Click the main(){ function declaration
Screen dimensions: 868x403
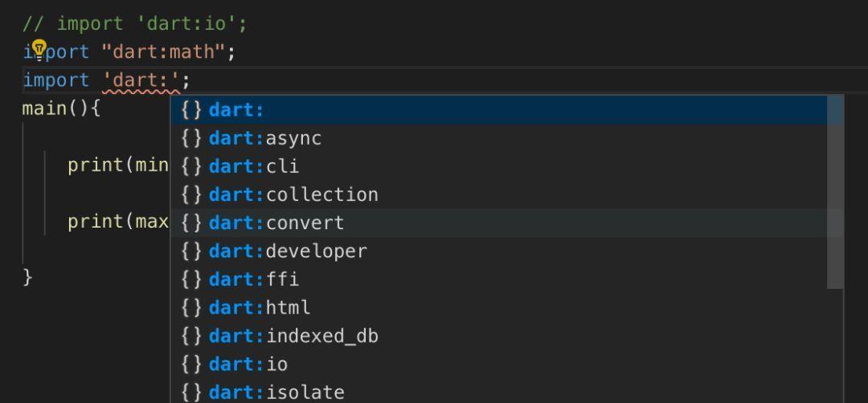pyautogui.click(x=61, y=109)
